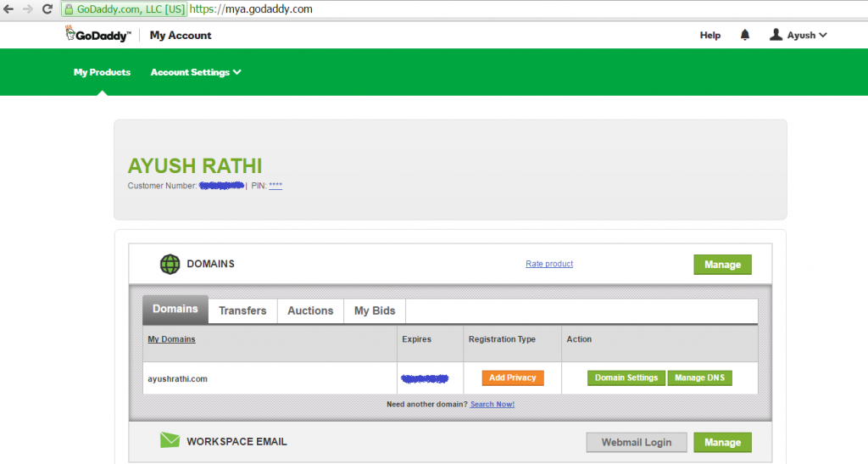Reload the page with refresh icon
868x464 pixels.
coord(48,9)
